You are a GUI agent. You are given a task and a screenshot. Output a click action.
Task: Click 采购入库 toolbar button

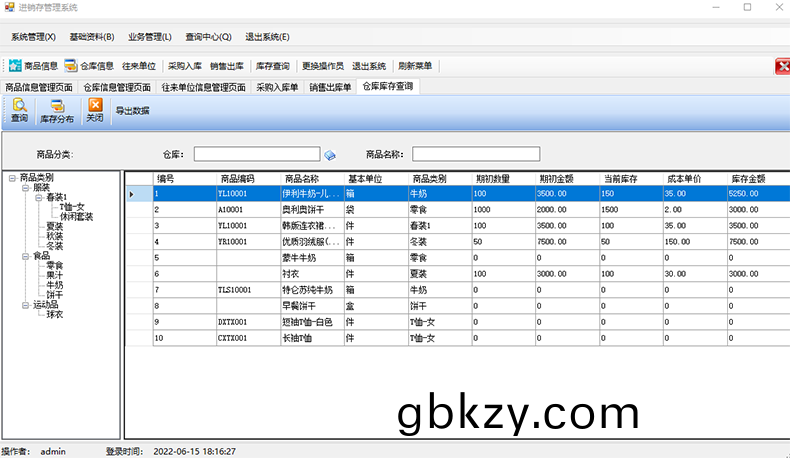point(185,66)
